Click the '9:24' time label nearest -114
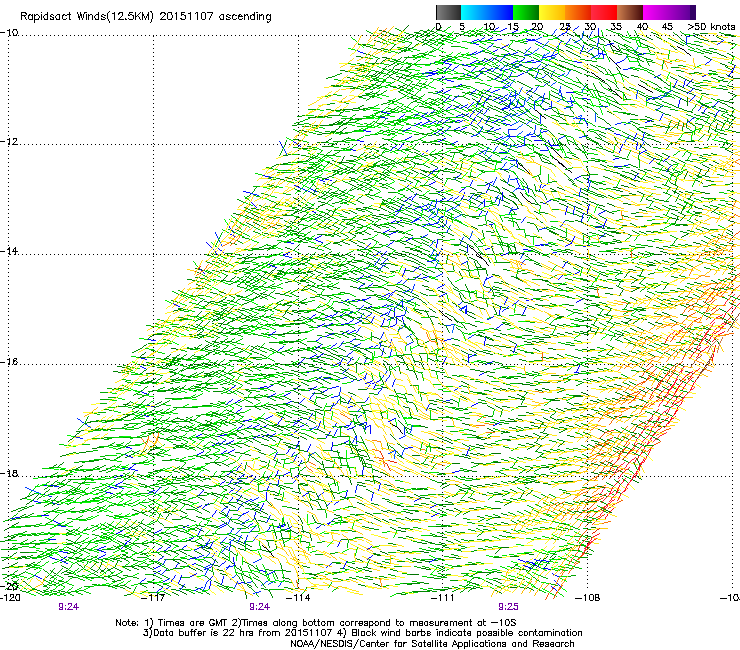Image resolution: width=740 pixels, height=650 pixels. coord(260,607)
